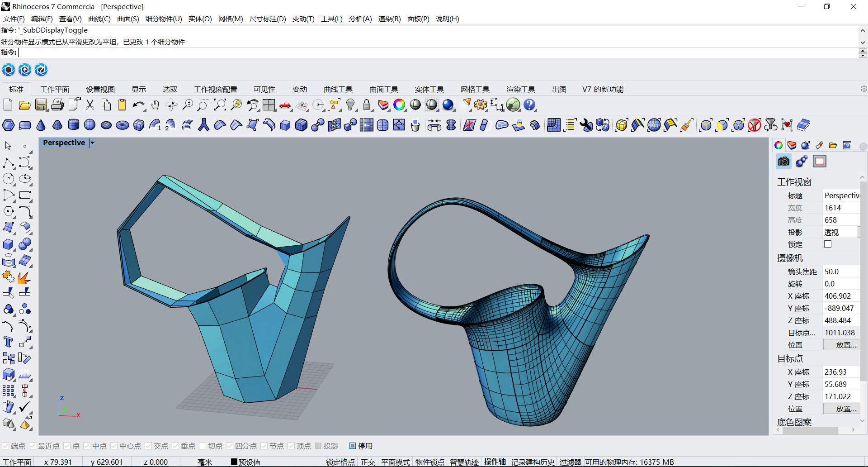
Task: Select the pointer arrow tool in left sidebar
Action: tap(8, 146)
